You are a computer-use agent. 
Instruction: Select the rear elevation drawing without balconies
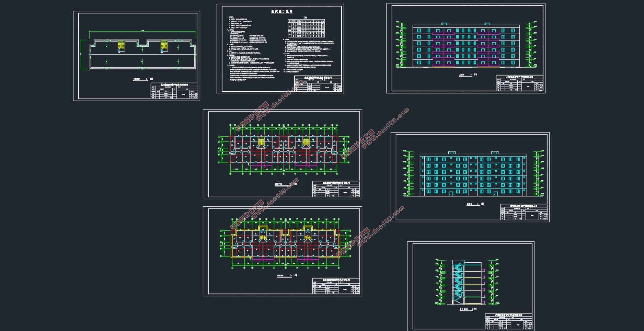click(473, 174)
